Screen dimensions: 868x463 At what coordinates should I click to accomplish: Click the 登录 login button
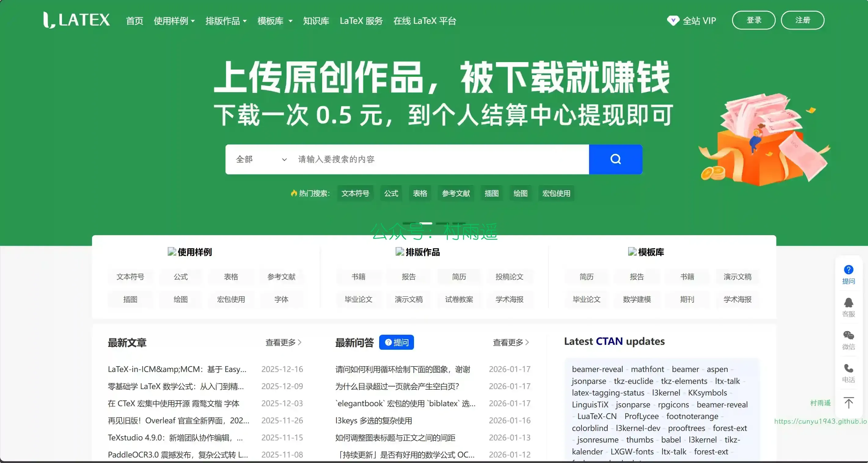(x=753, y=20)
